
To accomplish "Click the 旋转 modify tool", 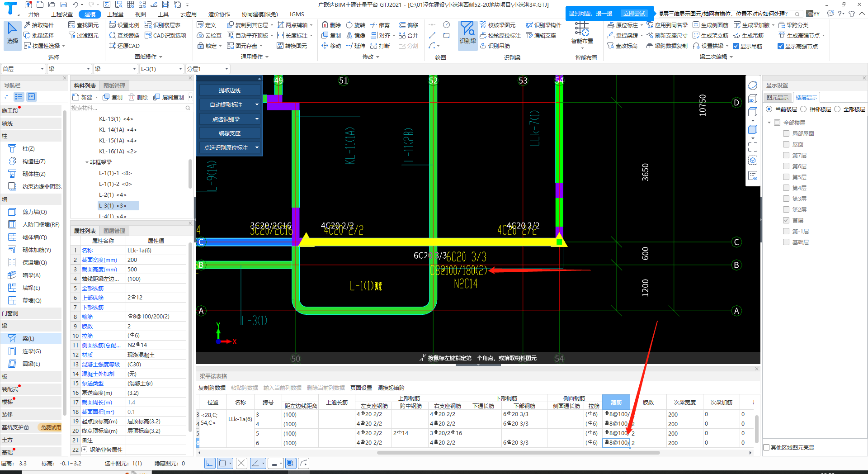I will (355, 25).
